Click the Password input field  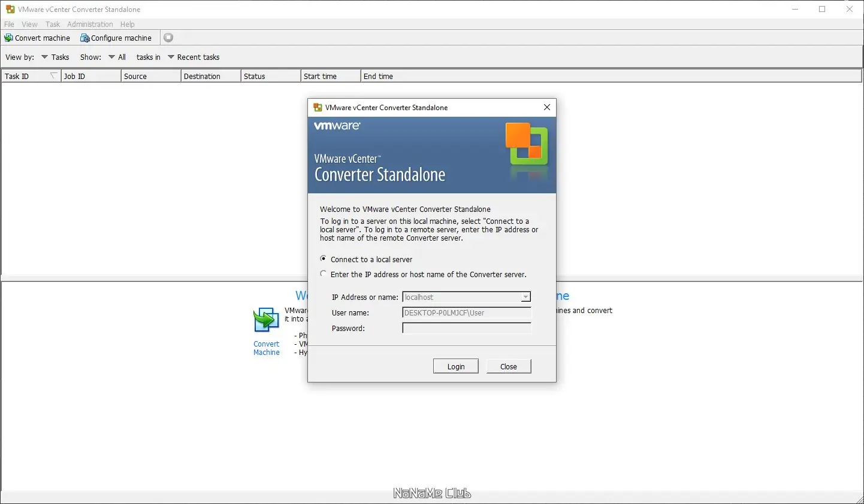click(x=467, y=328)
